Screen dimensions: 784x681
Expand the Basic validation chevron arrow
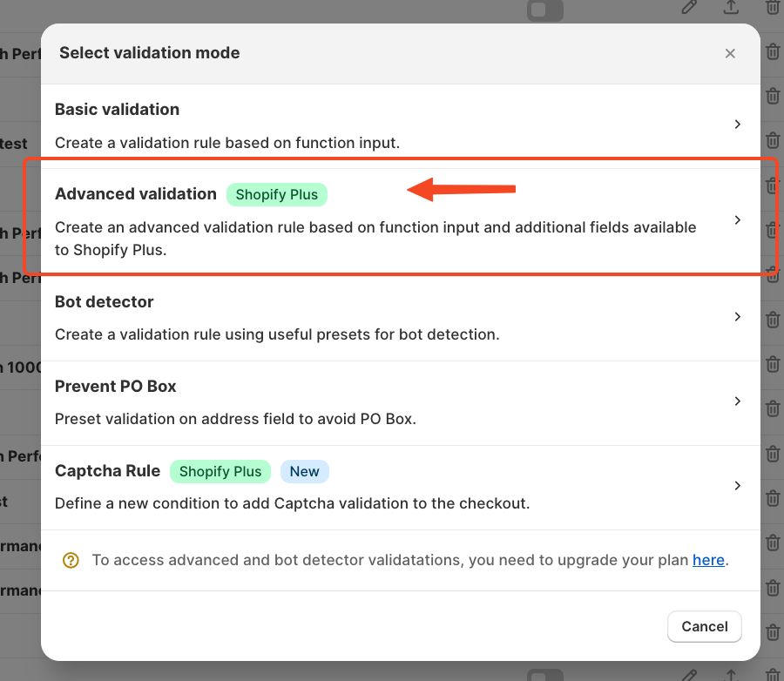click(737, 125)
